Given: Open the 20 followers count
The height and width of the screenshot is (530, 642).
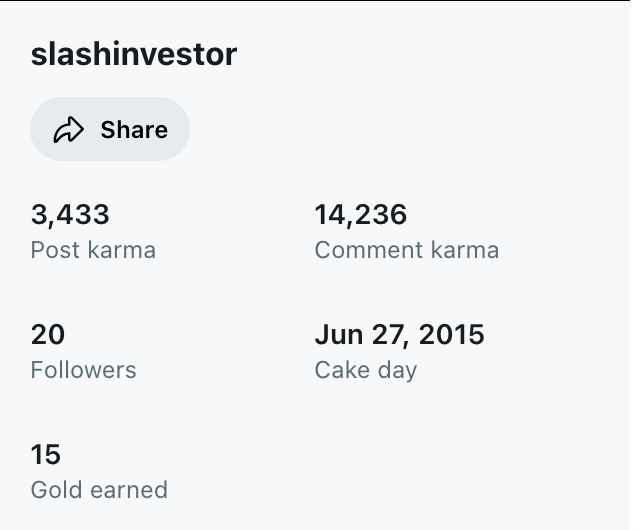Looking at the screenshot, I should (x=48, y=334).
